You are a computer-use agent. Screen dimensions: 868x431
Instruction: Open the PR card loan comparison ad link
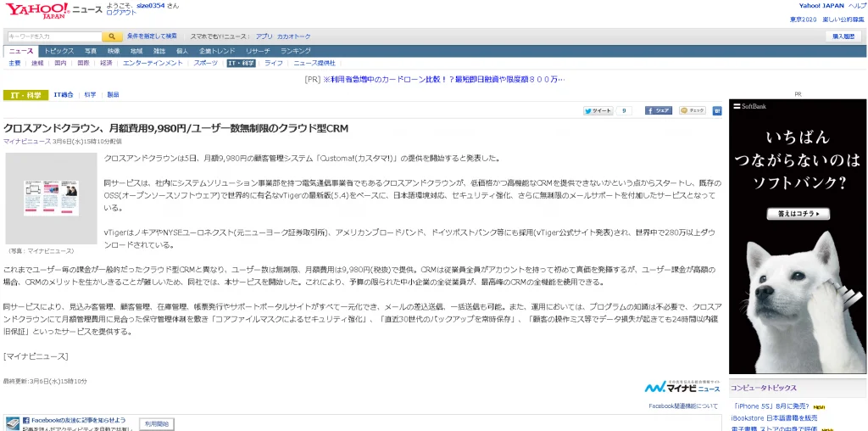[444, 80]
